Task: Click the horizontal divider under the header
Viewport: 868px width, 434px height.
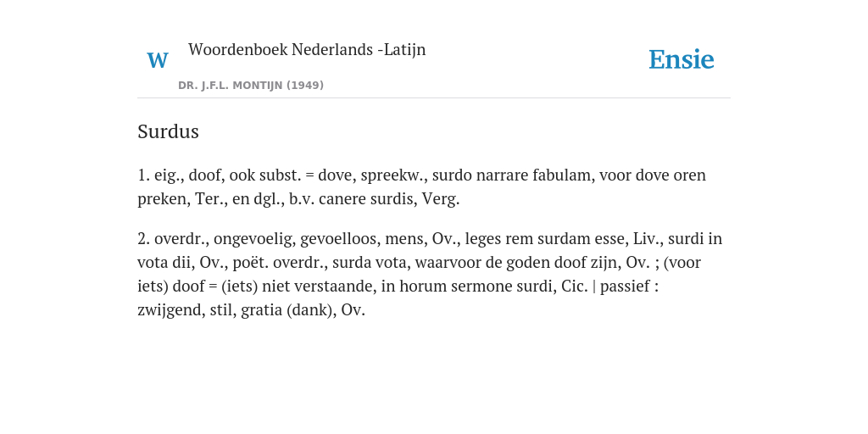Action: [x=434, y=98]
